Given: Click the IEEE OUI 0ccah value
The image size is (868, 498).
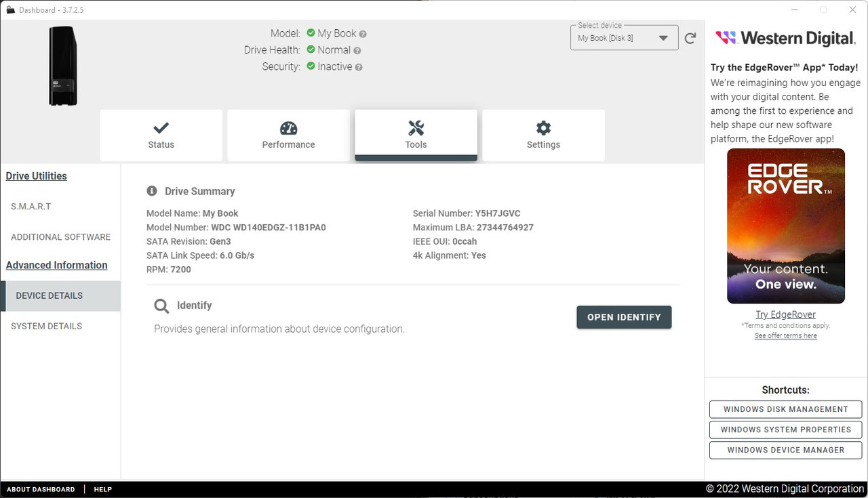Looking at the screenshot, I should pyautogui.click(x=465, y=241).
